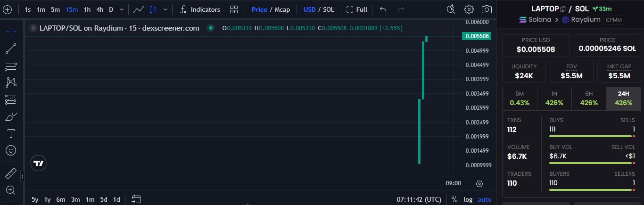This screenshot has height=205, width=644.
Task: Select the 5M stats tab
Action: pyautogui.click(x=520, y=98)
